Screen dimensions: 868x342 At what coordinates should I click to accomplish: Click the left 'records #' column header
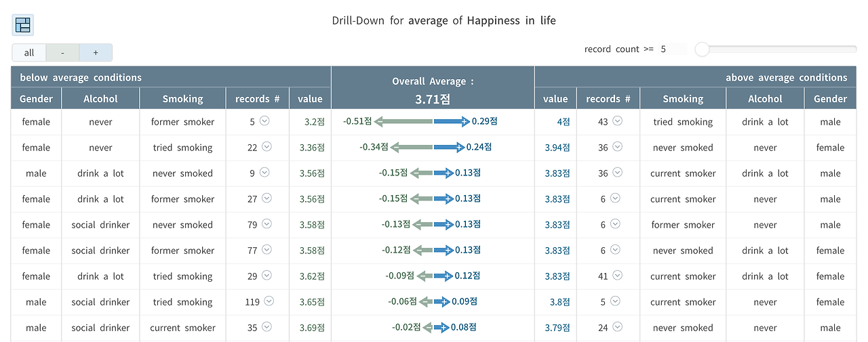pos(258,99)
